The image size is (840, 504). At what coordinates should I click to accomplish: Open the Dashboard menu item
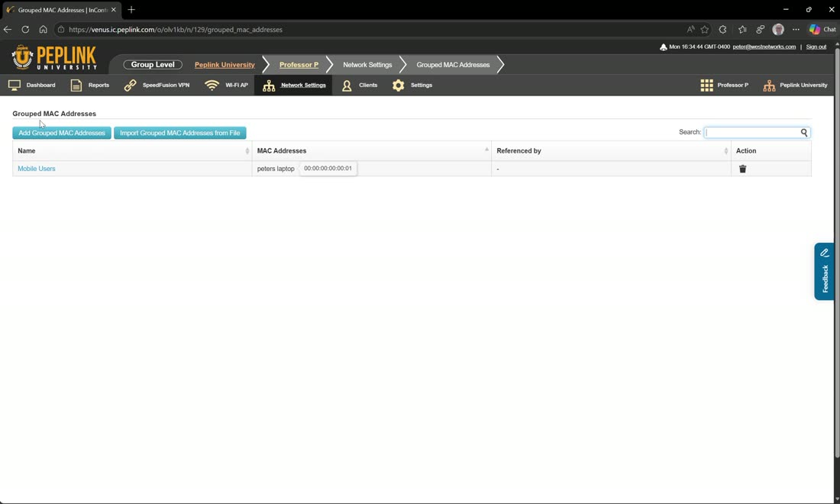coord(40,86)
